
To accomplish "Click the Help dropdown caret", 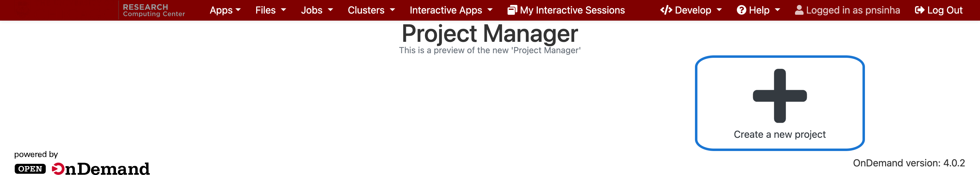I will click(777, 10).
